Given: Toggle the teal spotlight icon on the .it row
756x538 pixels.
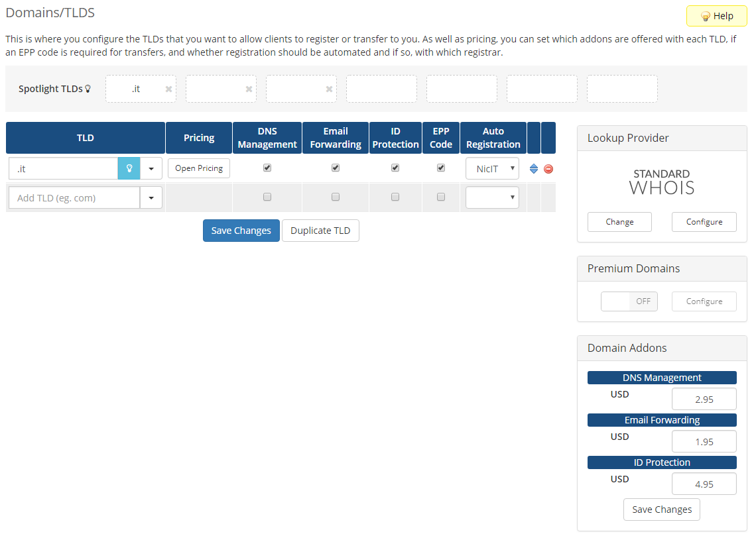Looking at the screenshot, I should 129,168.
